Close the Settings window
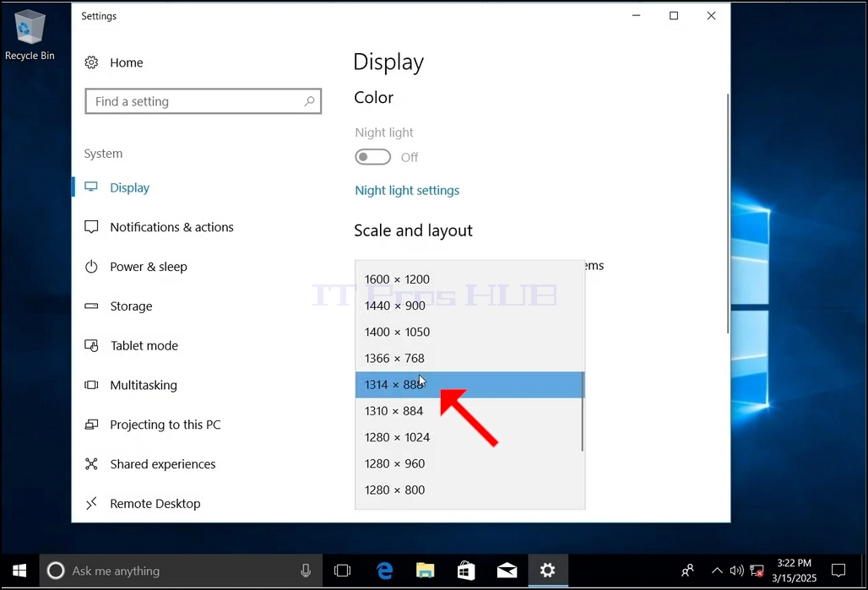This screenshot has height=590, width=868. point(711,15)
